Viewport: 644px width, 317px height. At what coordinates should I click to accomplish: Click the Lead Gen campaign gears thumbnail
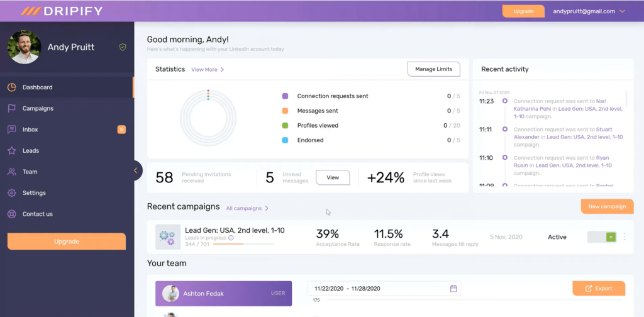(168, 237)
